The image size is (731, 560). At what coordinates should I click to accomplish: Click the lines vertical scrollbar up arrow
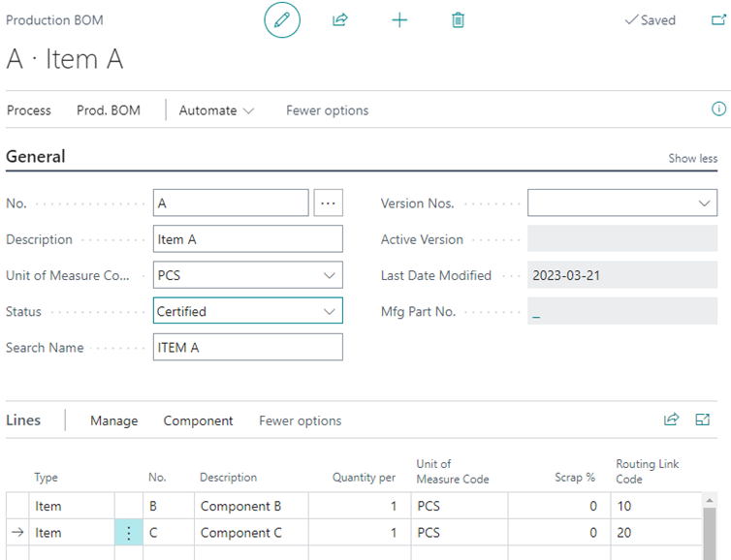coord(709,500)
